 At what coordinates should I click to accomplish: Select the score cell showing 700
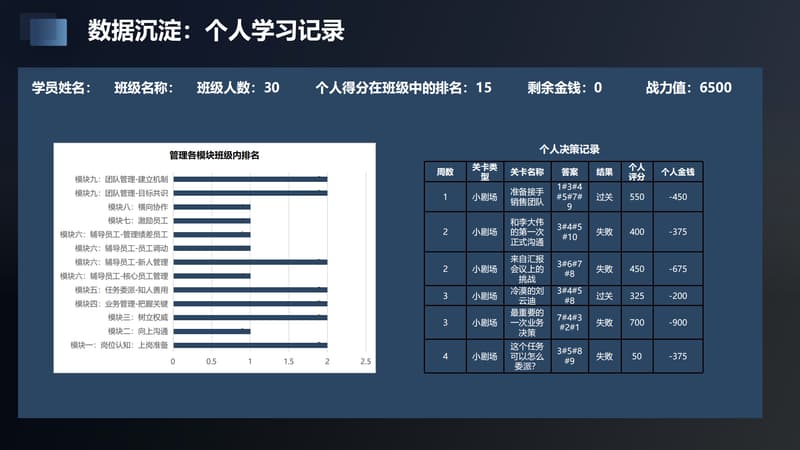636,323
